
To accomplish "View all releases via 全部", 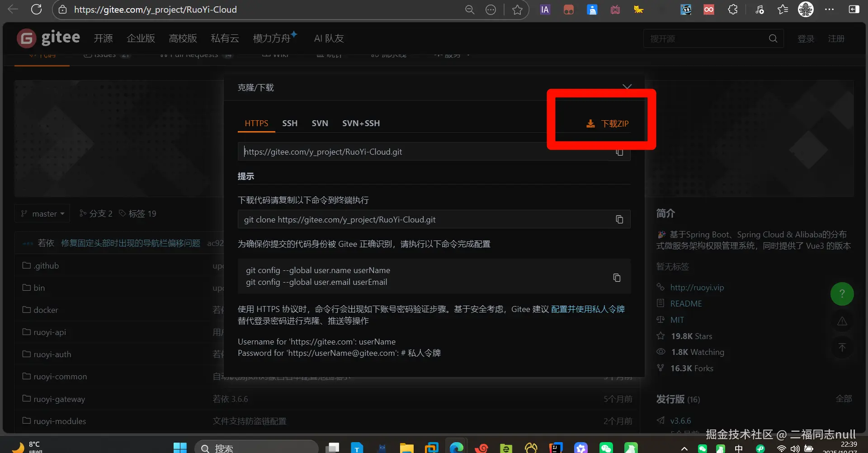I will coord(844,399).
